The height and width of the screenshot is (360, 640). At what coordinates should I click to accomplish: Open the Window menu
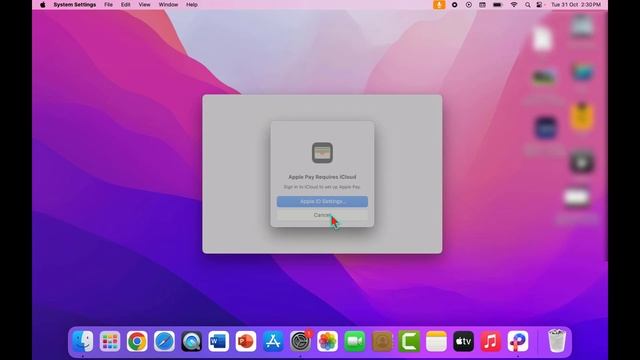click(168, 5)
